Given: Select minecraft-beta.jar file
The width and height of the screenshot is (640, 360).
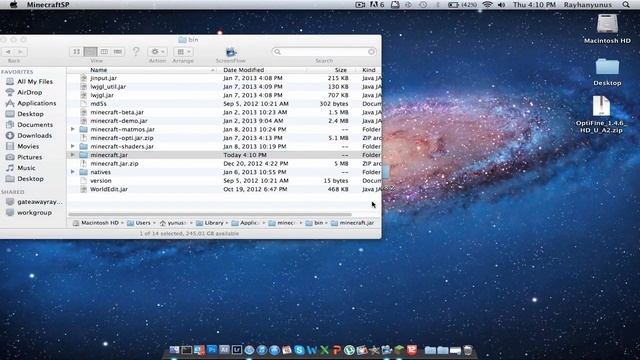Looking at the screenshot, I should point(117,112).
